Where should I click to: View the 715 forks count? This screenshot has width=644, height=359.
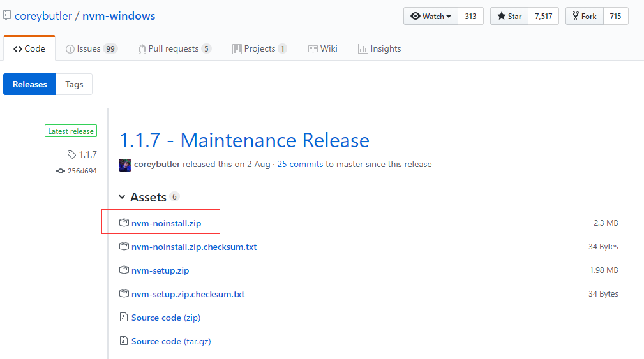point(615,16)
